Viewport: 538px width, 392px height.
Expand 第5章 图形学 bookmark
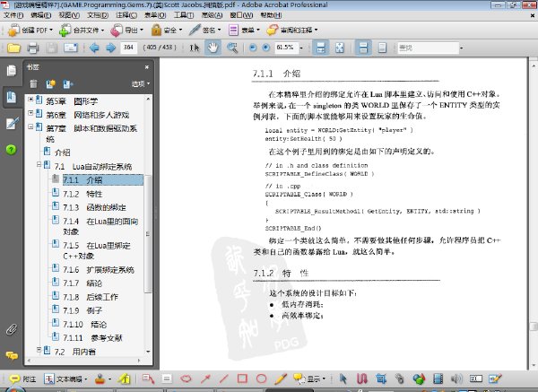click(x=30, y=100)
